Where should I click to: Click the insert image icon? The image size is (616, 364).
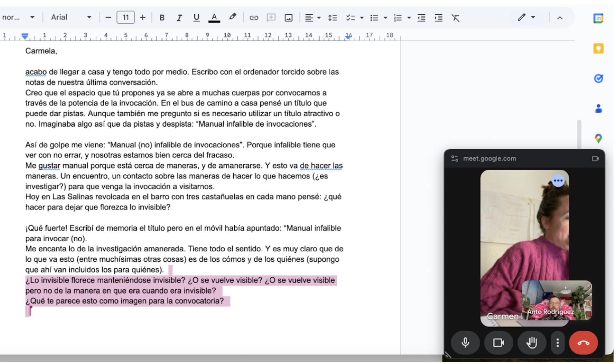[288, 18]
